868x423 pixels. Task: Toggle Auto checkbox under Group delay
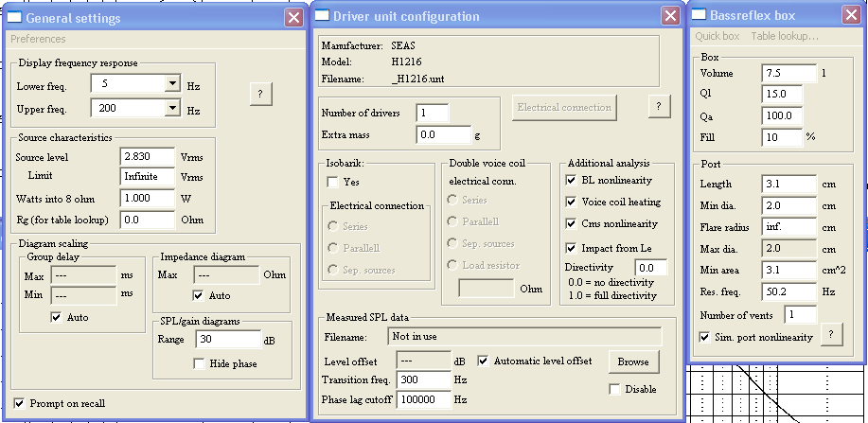[x=56, y=317]
